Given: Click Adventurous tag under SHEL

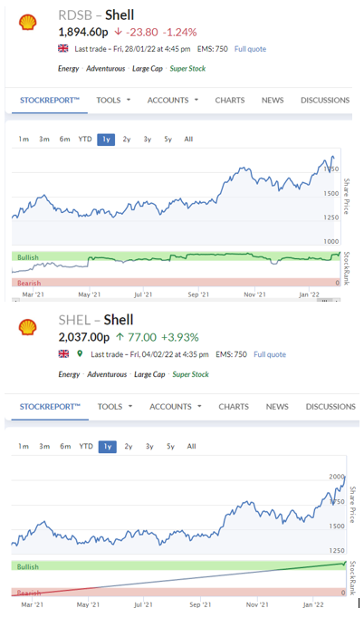Looking at the screenshot, I should 107,374.
